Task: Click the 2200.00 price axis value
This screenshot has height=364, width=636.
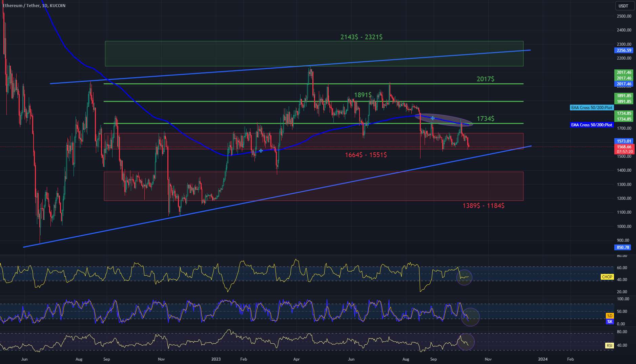Action: (x=624, y=58)
